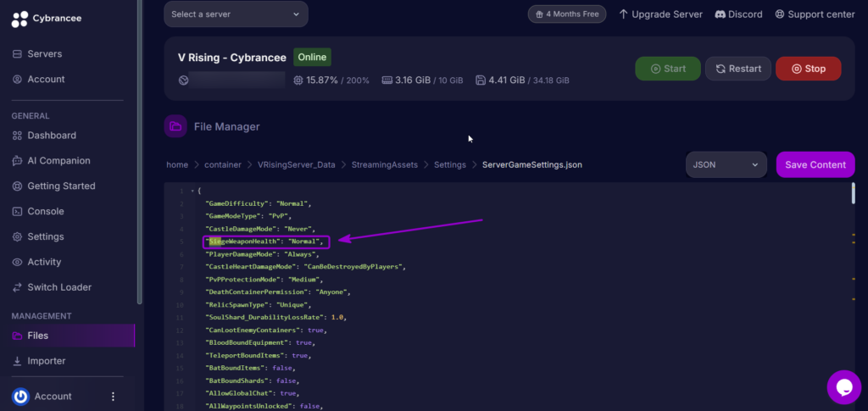The width and height of the screenshot is (868, 411).
Task: Click the "RelicSpawnType" line
Action: click(259, 305)
